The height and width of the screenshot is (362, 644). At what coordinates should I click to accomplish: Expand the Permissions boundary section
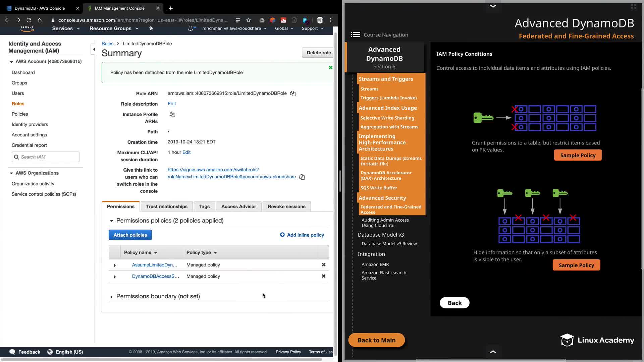coord(111,297)
